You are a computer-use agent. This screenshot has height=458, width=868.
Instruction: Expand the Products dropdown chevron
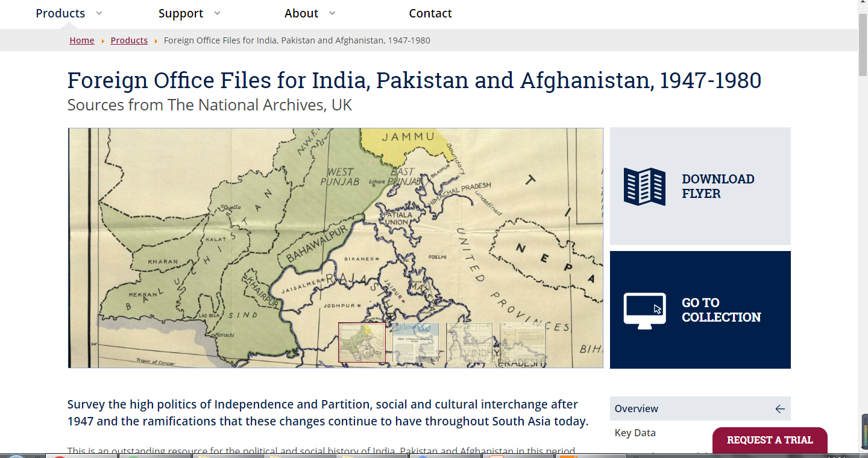99,13
